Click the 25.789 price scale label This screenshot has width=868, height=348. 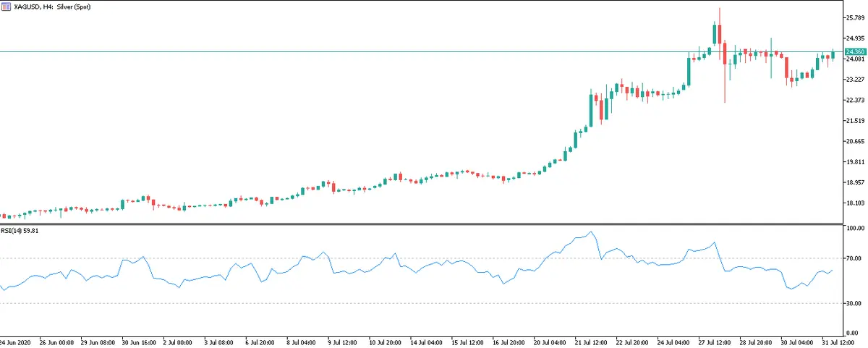(x=855, y=17)
